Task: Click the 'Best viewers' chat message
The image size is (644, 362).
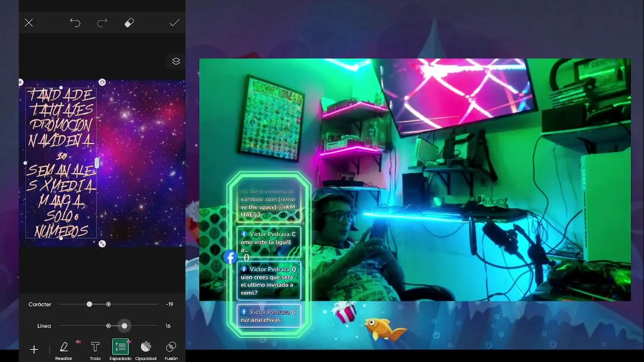Action: point(269,203)
